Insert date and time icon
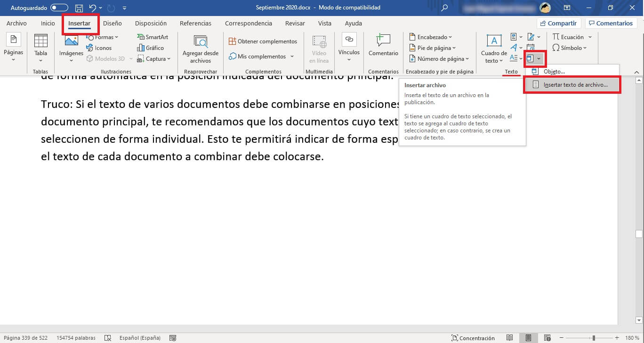Screen dimensions: 644x343 (531, 48)
